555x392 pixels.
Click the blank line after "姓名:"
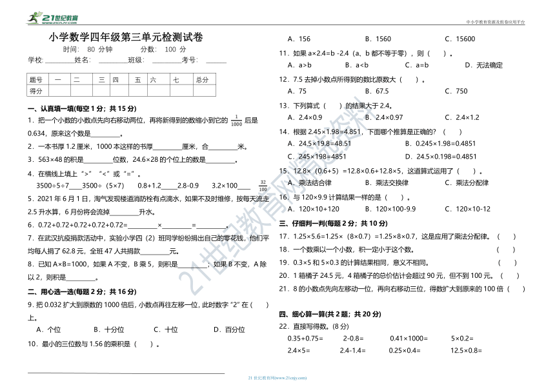coord(114,61)
